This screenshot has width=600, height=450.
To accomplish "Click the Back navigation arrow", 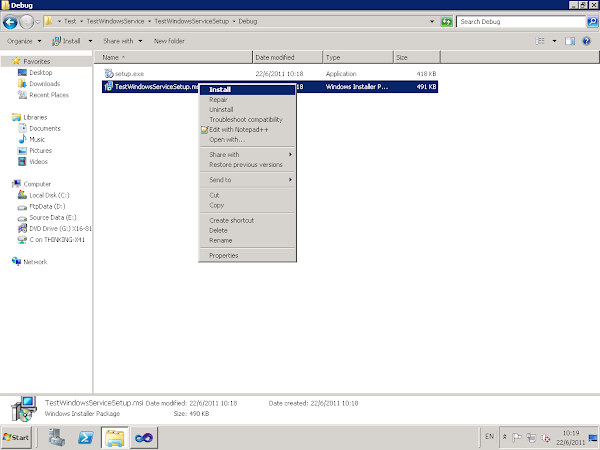I will (10, 22).
